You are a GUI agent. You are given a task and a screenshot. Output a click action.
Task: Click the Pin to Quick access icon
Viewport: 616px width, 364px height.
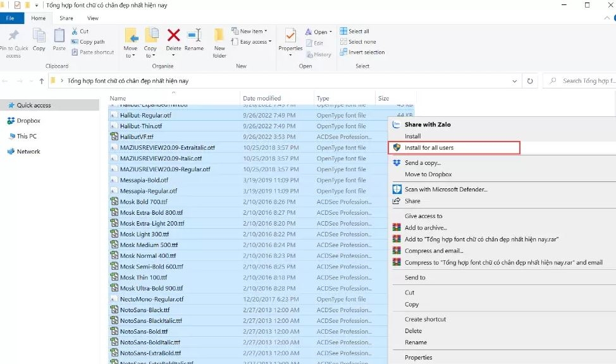pyautogui.click(x=13, y=35)
